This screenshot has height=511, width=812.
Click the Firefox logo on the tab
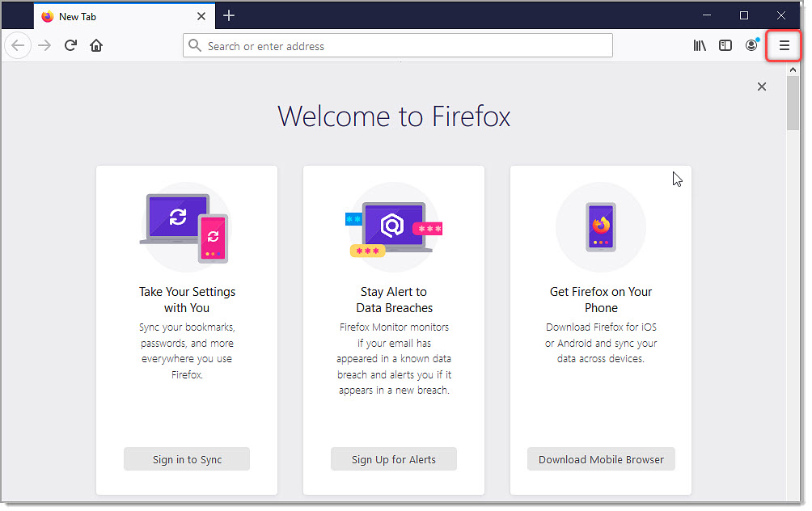48,16
